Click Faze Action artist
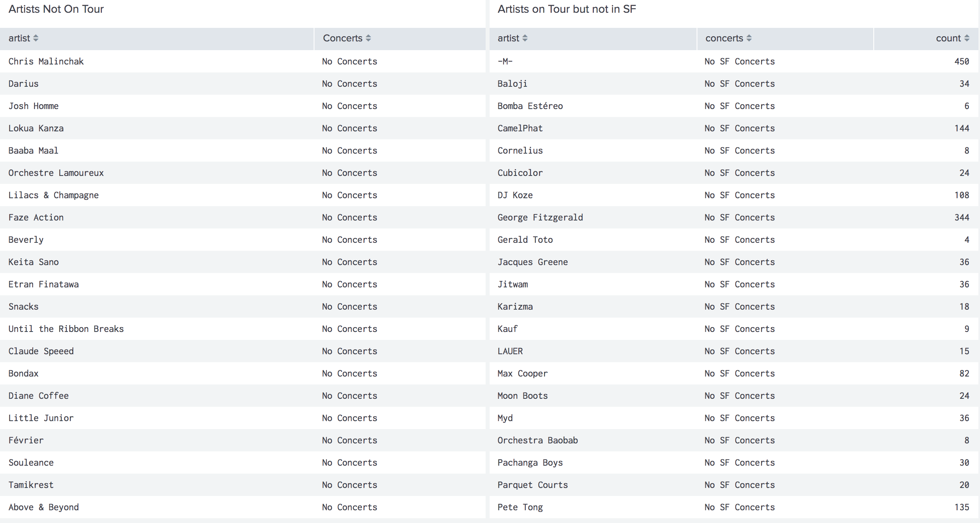The width and height of the screenshot is (980, 523). [36, 217]
